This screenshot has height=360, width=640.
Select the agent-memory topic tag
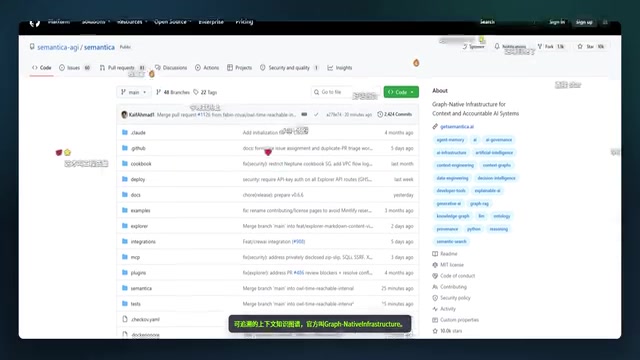(450, 140)
